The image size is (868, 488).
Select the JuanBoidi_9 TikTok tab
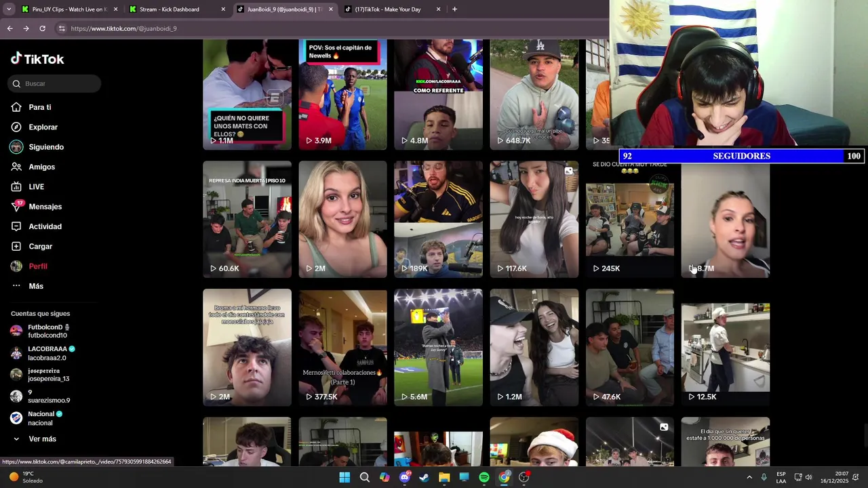(x=283, y=9)
